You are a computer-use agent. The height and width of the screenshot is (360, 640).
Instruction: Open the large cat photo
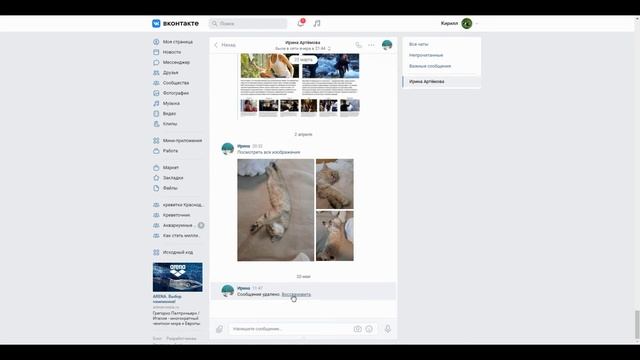[x=276, y=210]
